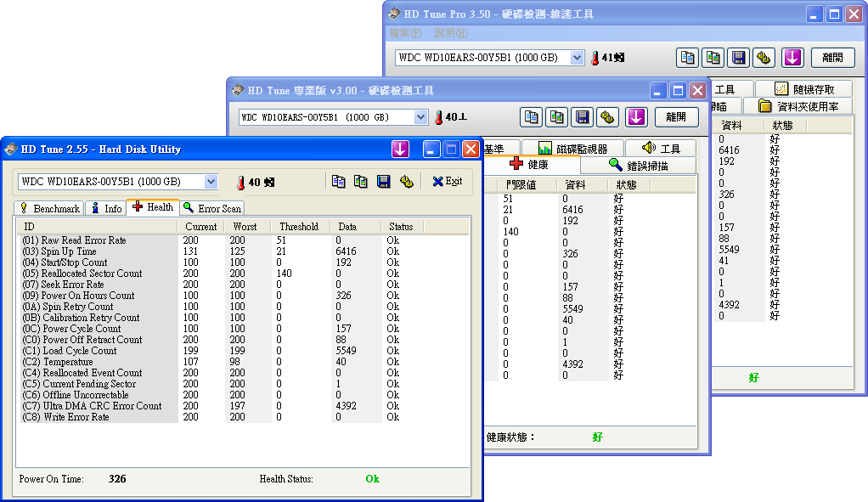The width and height of the screenshot is (868, 502).
Task: Click save floppy icon in HD Tune Pro 3.50
Action: coord(738,57)
